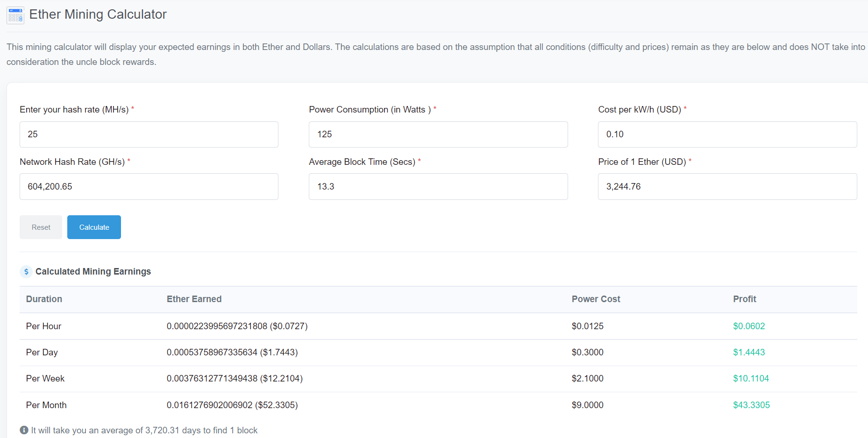This screenshot has width=868, height=438.
Task: Select the Price of 1 Ether field
Action: tap(727, 187)
